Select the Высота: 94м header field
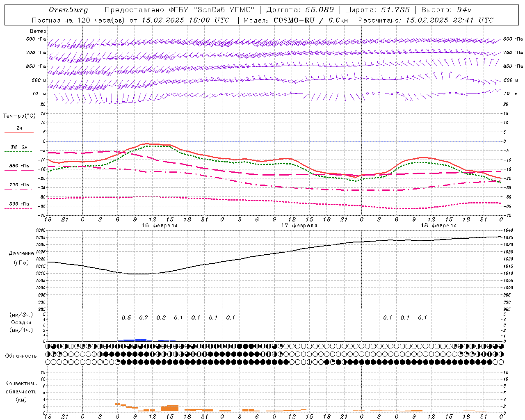 (447, 10)
